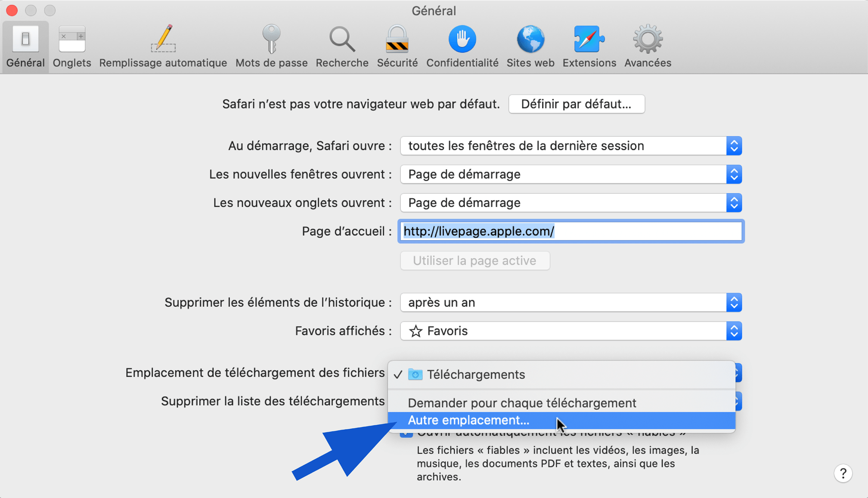Open the Favoris affichés dropdown
This screenshot has height=498, width=868.
[x=571, y=331]
